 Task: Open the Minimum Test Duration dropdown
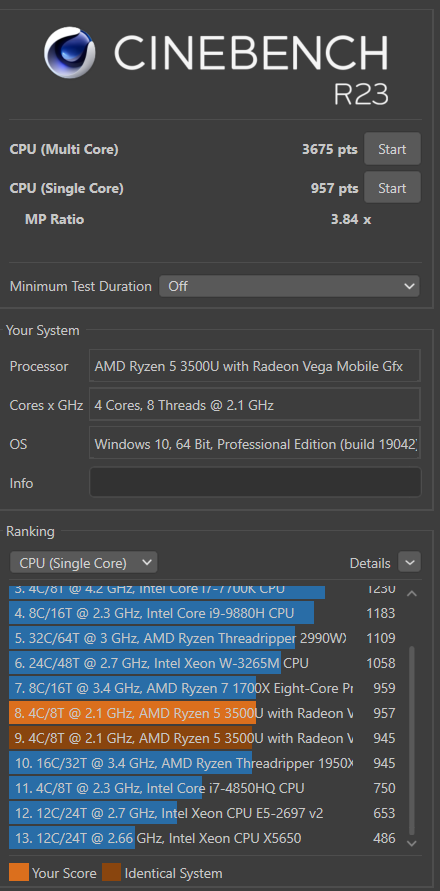click(289, 286)
